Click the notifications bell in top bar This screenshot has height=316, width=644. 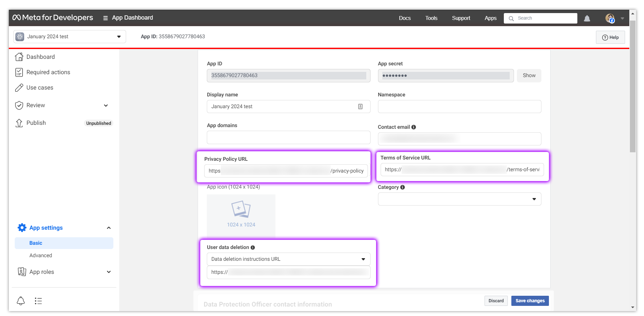[x=587, y=18]
